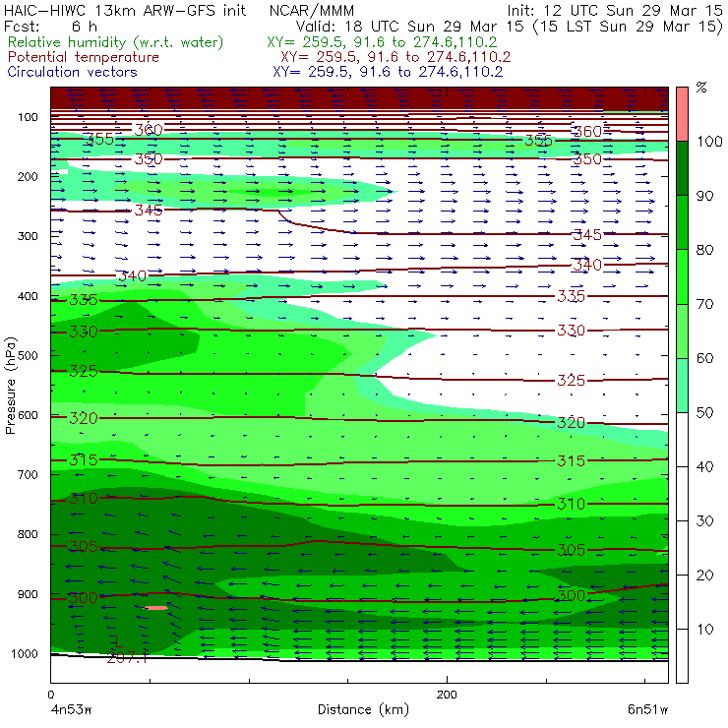The width and height of the screenshot is (728, 728).
Task: Click the '60' colorbar tick label
Action: [x=704, y=358]
